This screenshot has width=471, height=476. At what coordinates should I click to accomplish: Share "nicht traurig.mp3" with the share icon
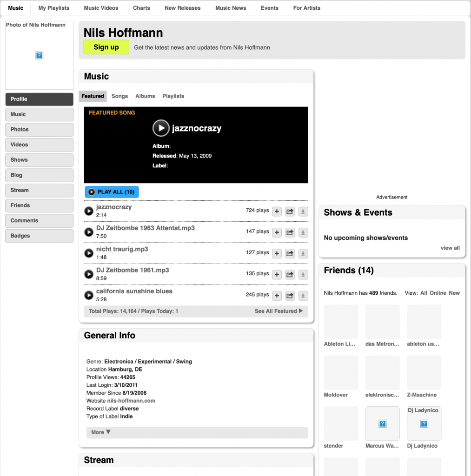290,253
